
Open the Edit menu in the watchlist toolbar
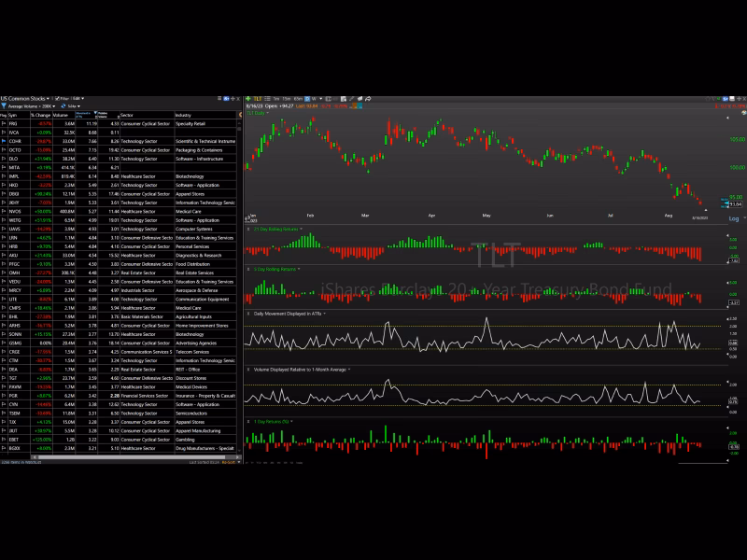78,98
